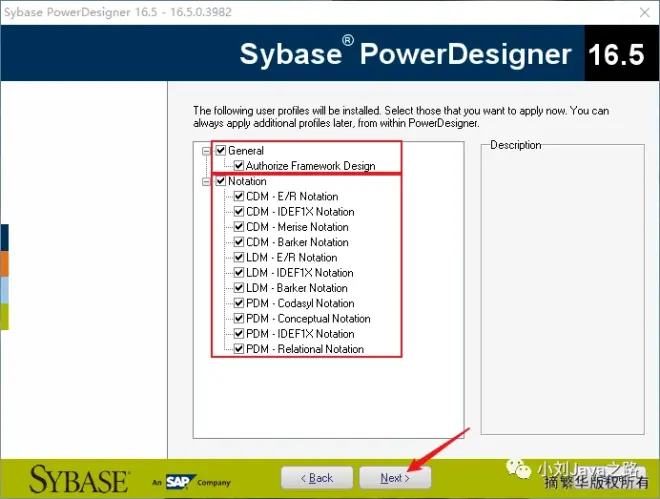This screenshot has width=660, height=499.
Task: Uncheck PDM - Conceptual Notation checkbox
Action: [239, 318]
